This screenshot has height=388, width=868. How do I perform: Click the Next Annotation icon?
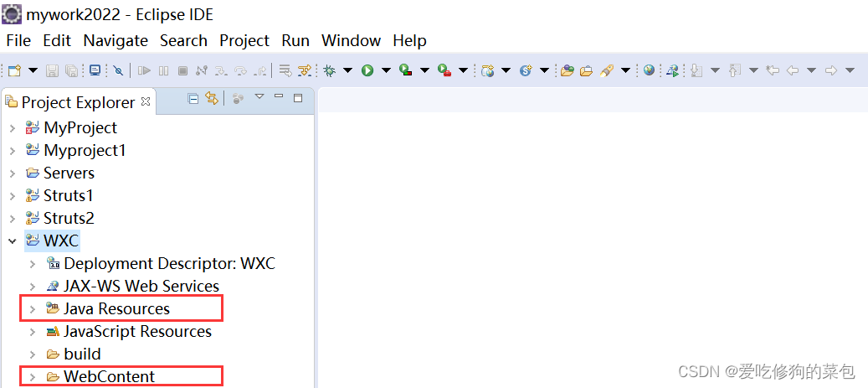(697, 70)
